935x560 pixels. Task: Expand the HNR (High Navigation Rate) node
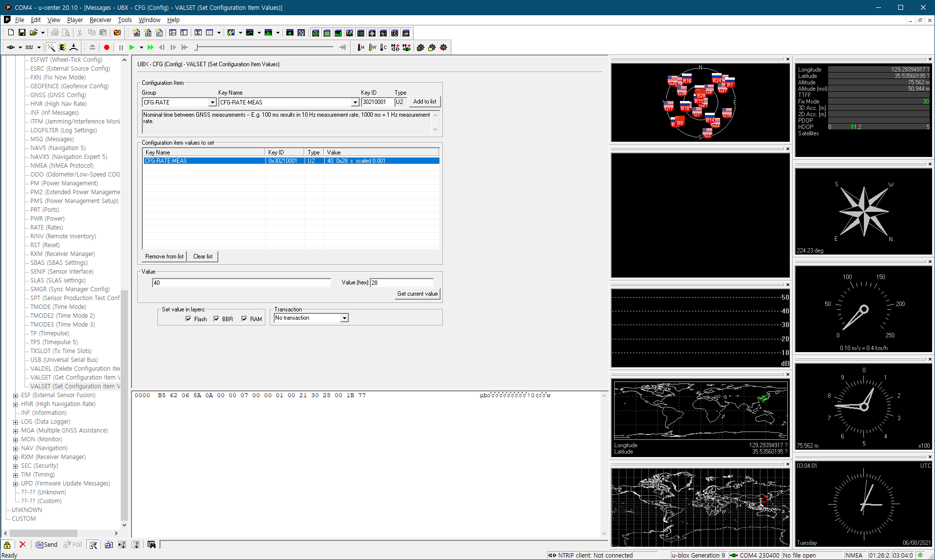[x=16, y=404]
